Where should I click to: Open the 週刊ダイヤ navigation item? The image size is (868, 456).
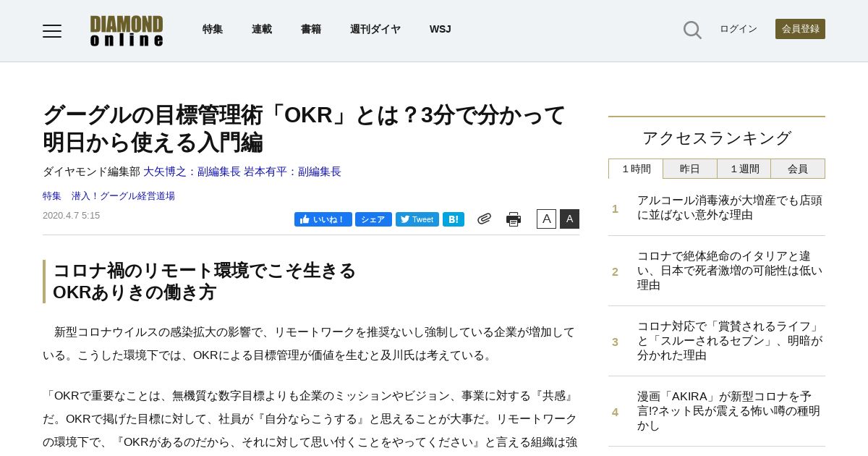(x=375, y=29)
